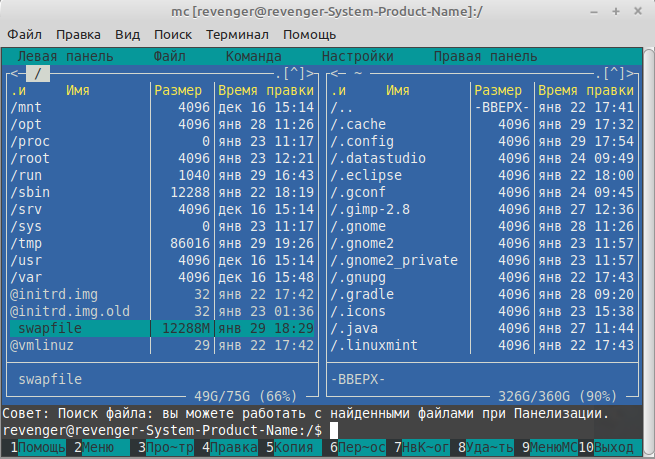This screenshot has width=655, height=459.
Task: Click the 8 Уда~ть delete button
Action: 485,447
